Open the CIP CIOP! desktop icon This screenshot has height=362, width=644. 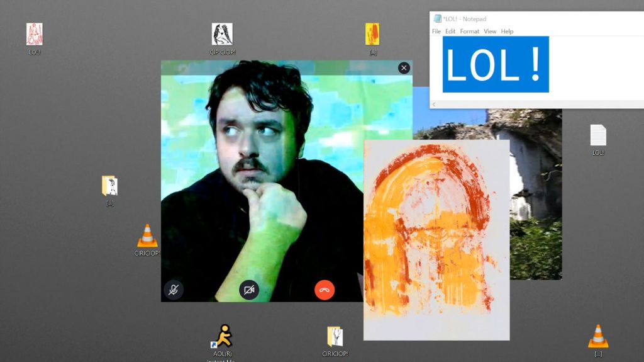click(222, 35)
